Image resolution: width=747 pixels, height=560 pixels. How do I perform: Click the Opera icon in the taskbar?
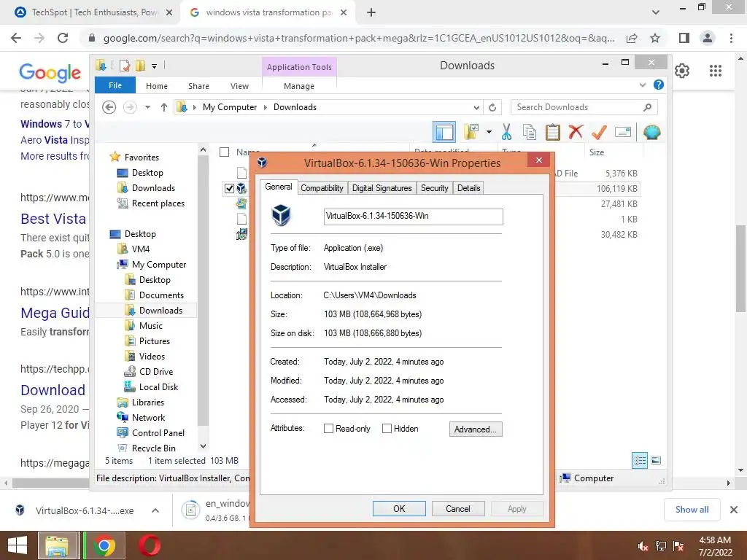(x=150, y=545)
